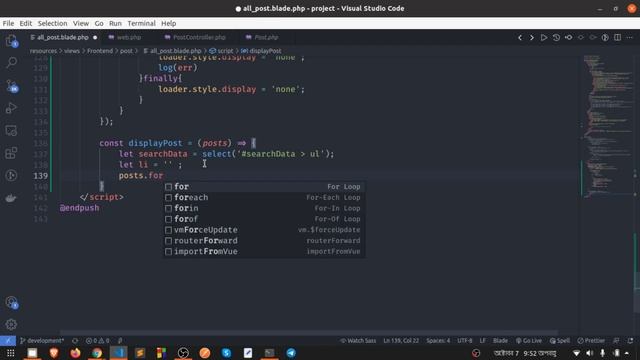Expand the views breadcrumb
This screenshot has width=640, height=360.
coord(72,51)
